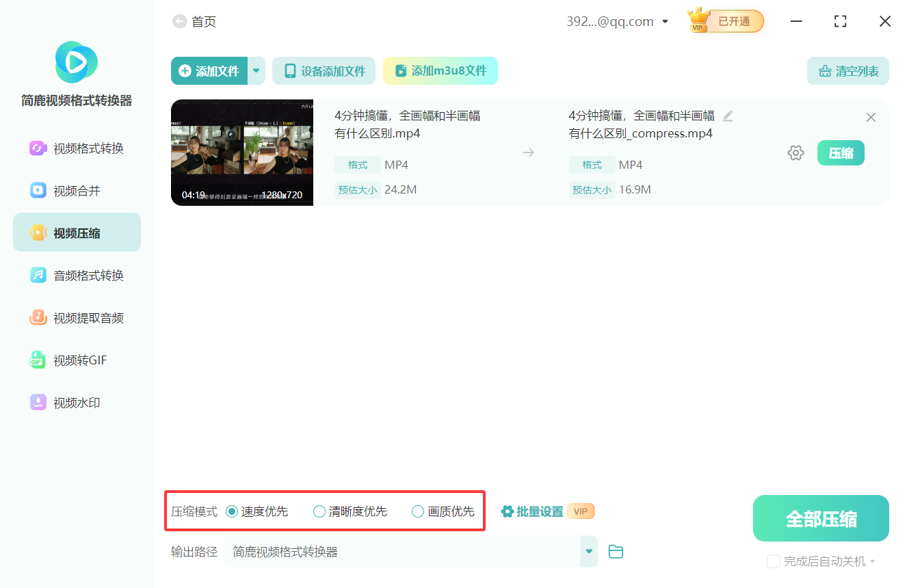
Task: Choose 画质优先 compression mode
Action: [417, 511]
